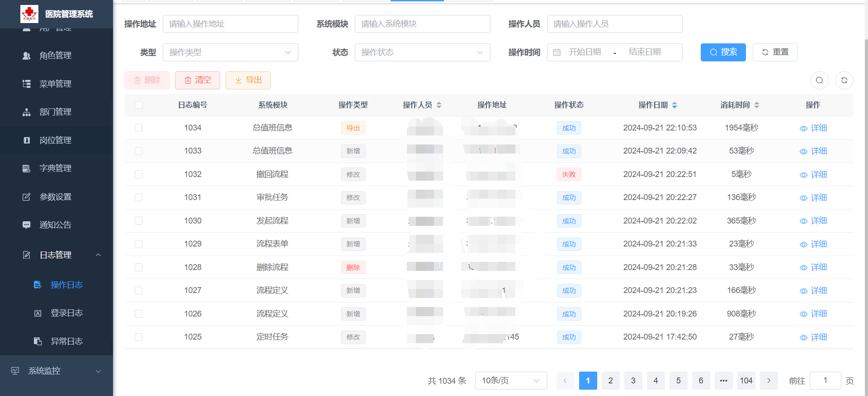Click the sort arrows beside 操作日期 header
This screenshot has height=396, width=868.
coord(675,105)
